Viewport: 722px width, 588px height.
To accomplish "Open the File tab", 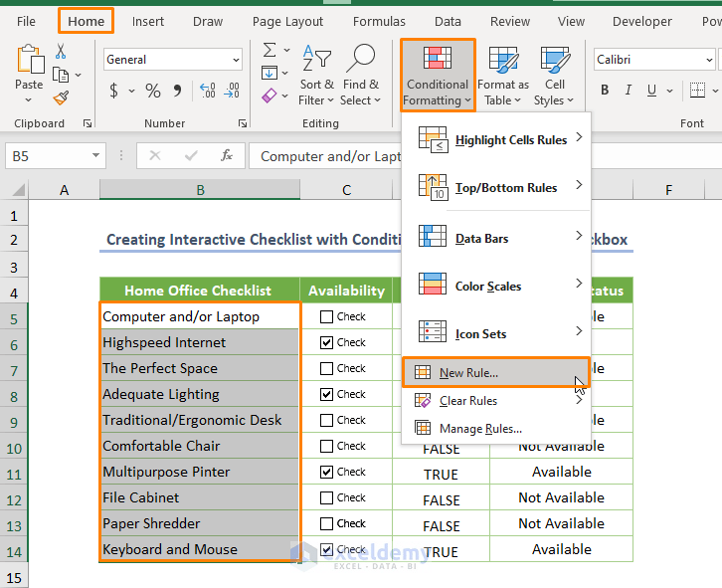I will (26, 22).
